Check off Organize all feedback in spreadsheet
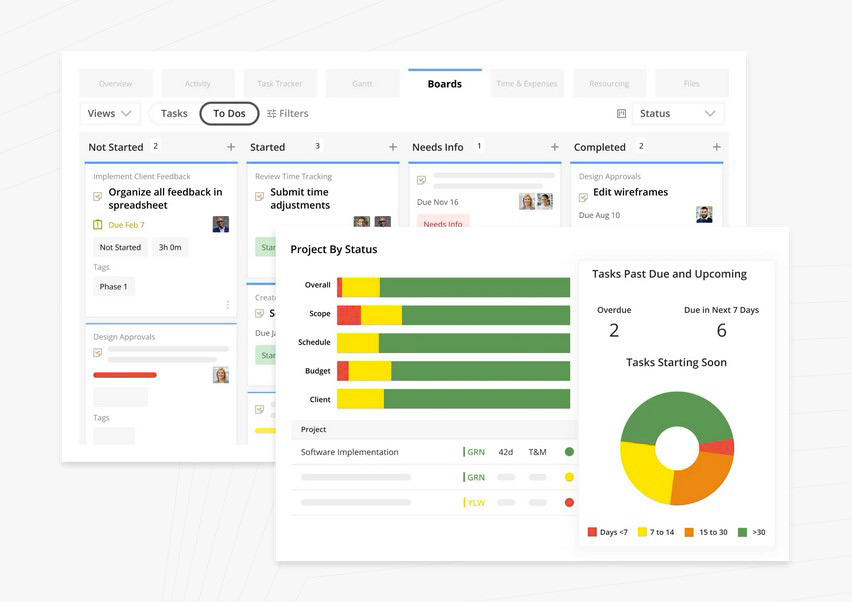The width and height of the screenshot is (852, 602). point(98,197)
